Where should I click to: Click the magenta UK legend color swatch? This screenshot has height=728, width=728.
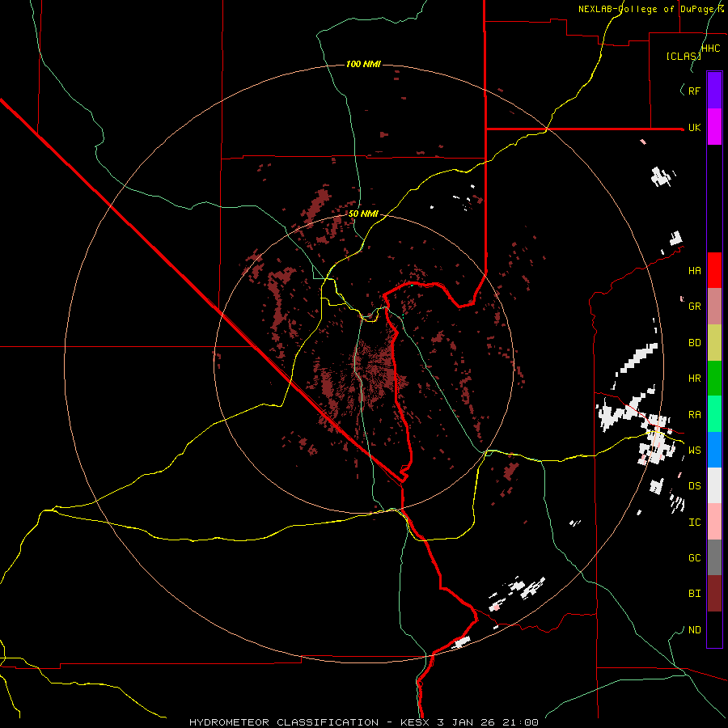click(x=714, y=127)
